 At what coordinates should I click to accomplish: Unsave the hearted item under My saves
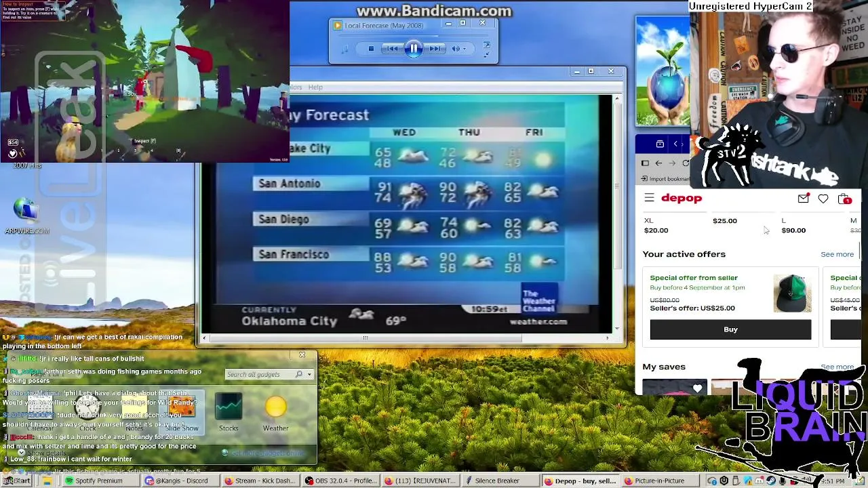tap(697, 388)
